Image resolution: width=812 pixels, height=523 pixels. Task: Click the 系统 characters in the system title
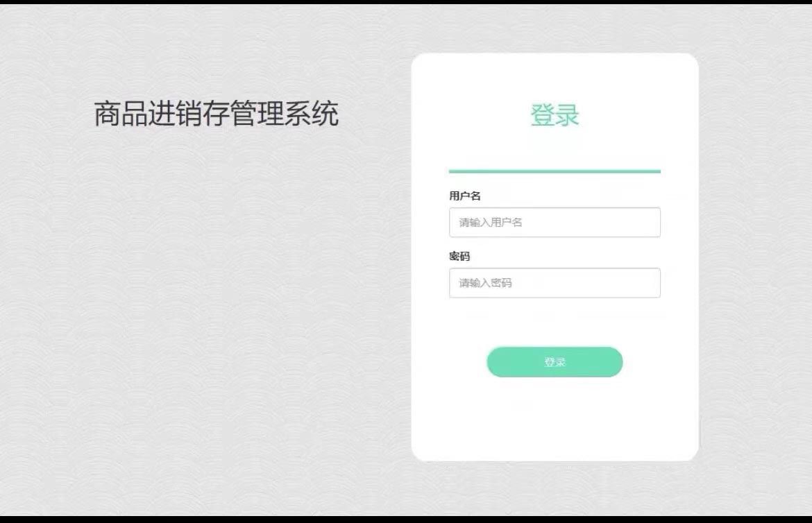point(311,114)
